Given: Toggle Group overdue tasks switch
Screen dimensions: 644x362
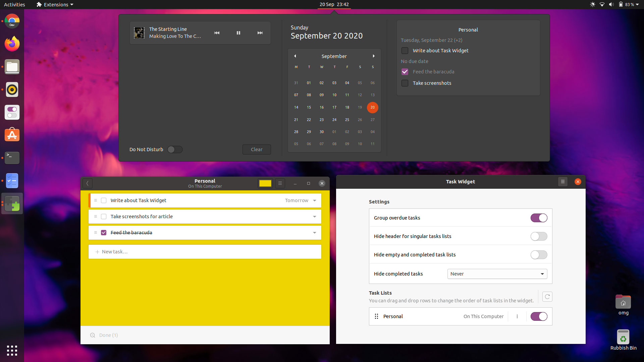Looking at the screenshot, I should pos(539,218).
